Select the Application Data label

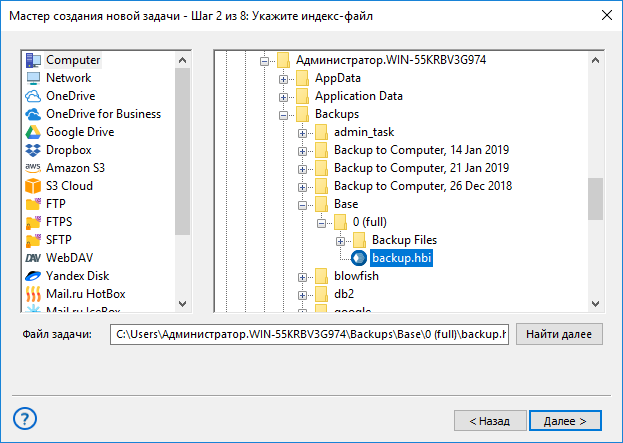coord(359,96)
